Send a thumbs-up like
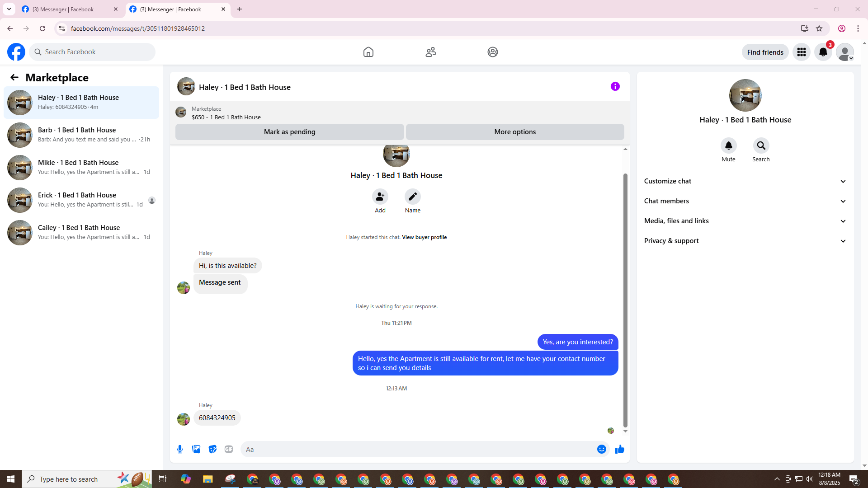Screen dimensions: 868x488 point(619,449)
